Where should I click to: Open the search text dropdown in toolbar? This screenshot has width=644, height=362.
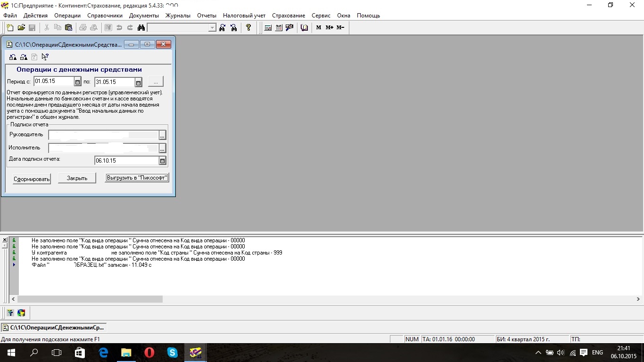coord(212,28)
